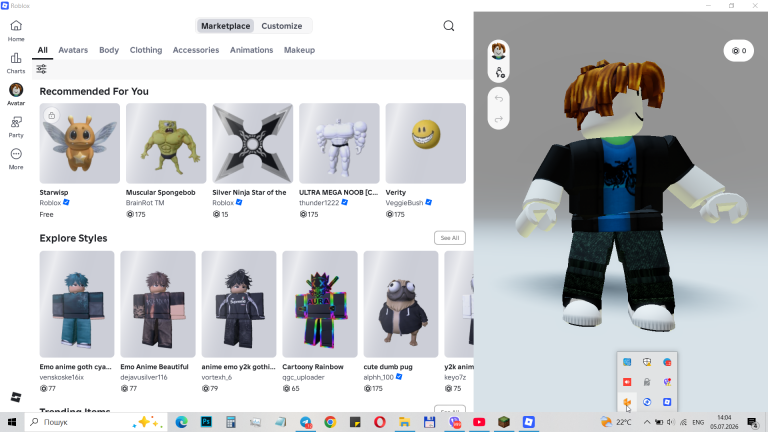
Task: Open the Muscular Spongebob item thumbnail
Action: 166,143
